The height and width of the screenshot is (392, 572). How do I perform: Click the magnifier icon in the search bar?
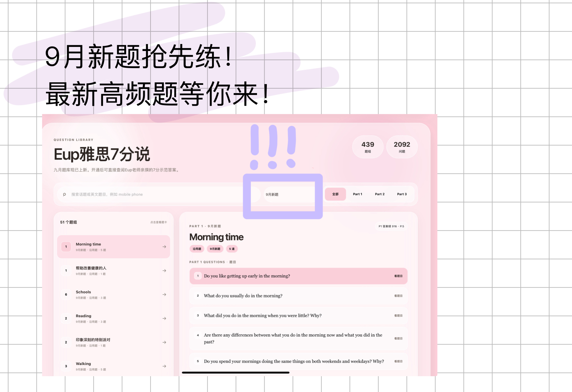(x=64, y=194)
